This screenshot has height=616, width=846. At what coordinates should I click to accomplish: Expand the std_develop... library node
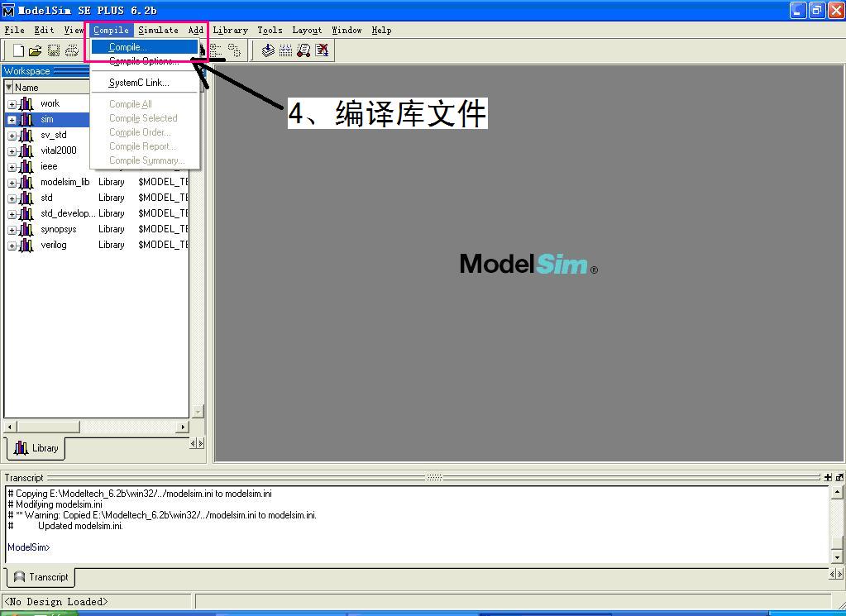point(12,215)
